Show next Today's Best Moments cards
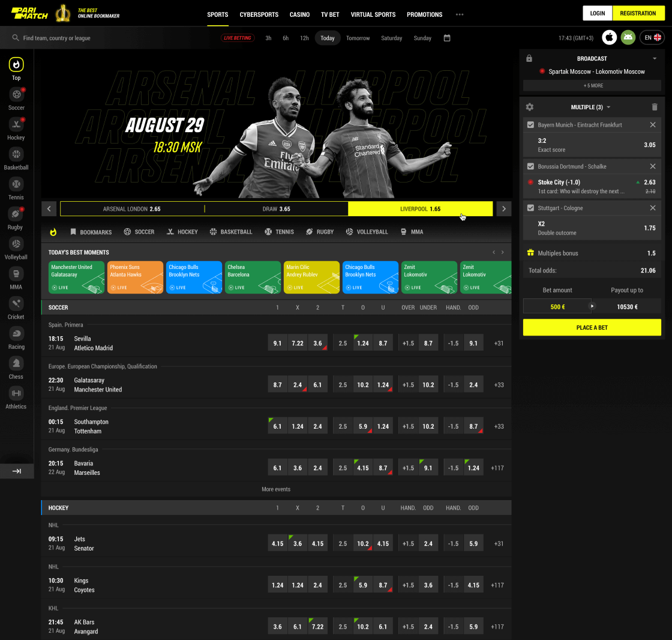Screen dimensions: 672x640 (x=503, y=252)
